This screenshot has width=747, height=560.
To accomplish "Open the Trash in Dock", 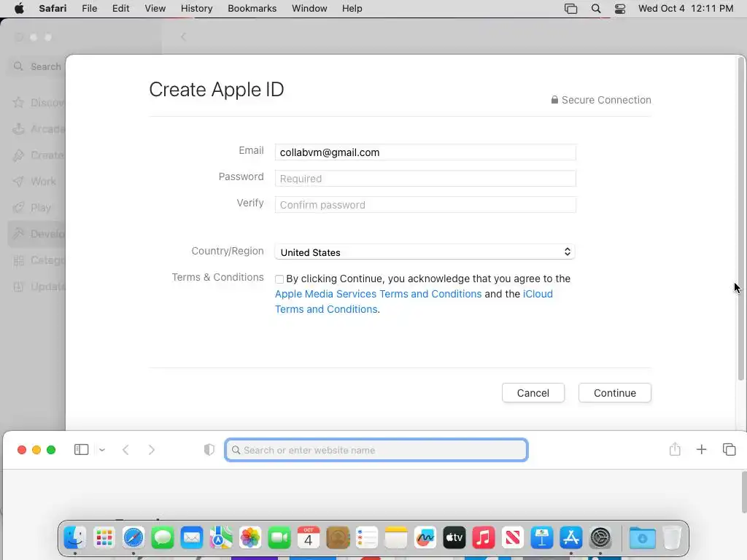I will pyautogui.click(x=672, y=538).
